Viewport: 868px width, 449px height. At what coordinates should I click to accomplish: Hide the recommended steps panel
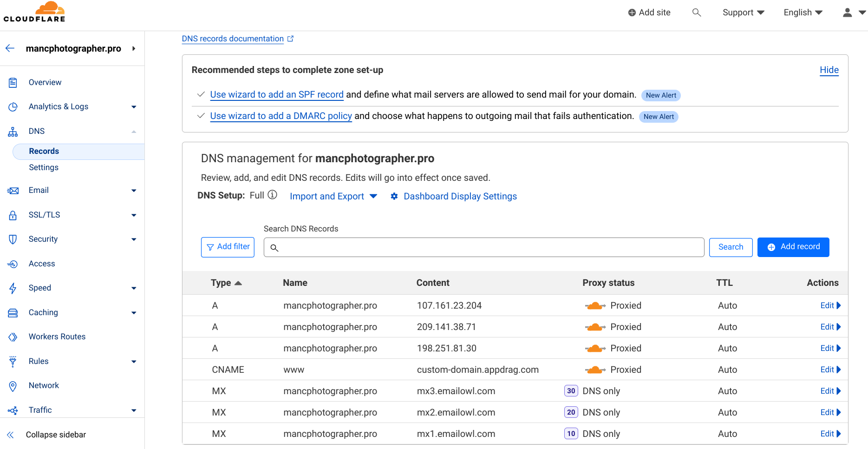(x=829, y=70)
